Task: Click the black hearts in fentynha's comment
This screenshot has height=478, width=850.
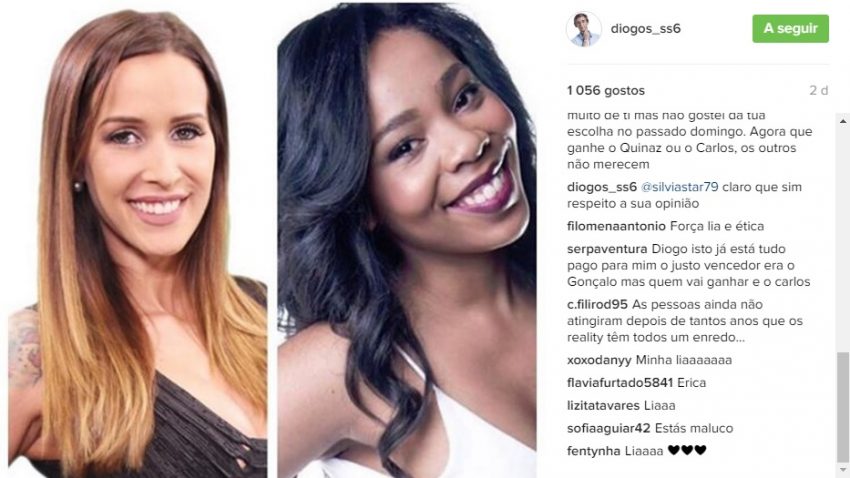Action: 687,450
